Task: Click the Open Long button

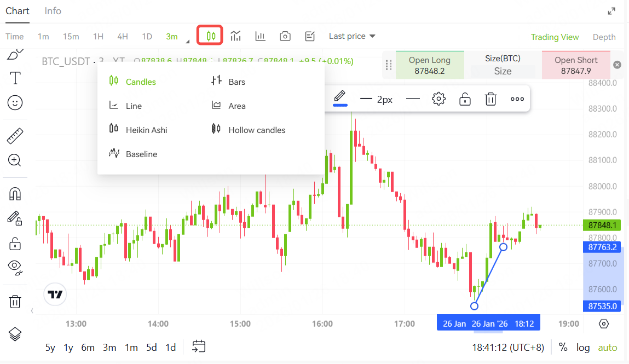Action: coord(429,65)
